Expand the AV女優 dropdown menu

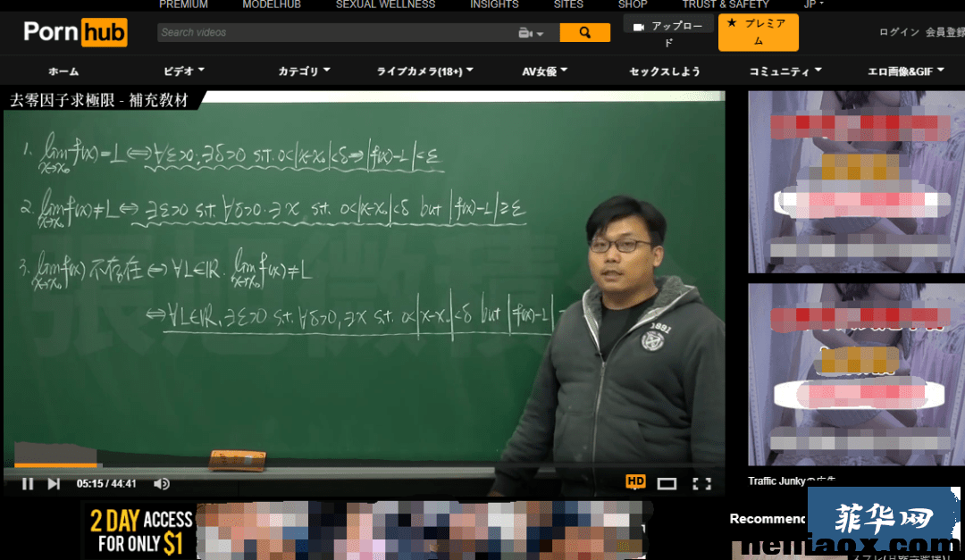545,71
